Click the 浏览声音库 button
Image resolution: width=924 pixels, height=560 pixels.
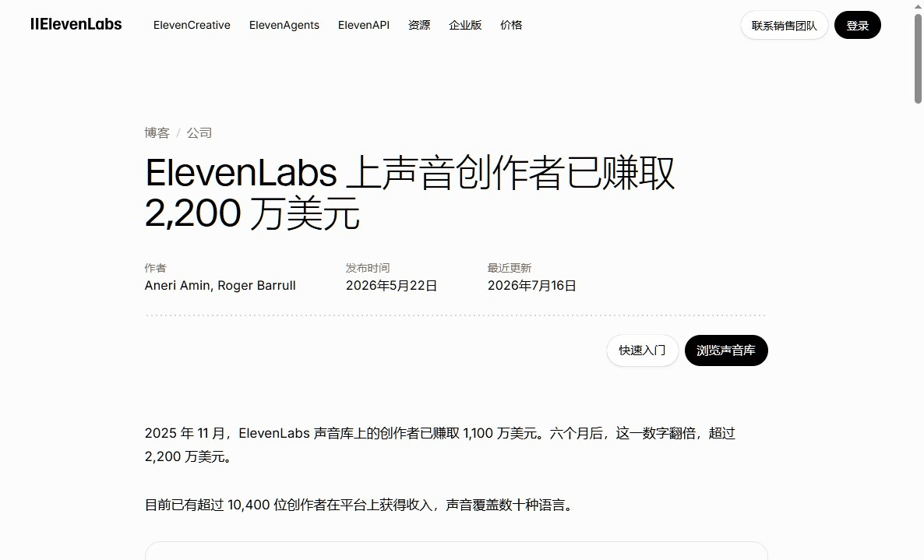click(726, 350)
